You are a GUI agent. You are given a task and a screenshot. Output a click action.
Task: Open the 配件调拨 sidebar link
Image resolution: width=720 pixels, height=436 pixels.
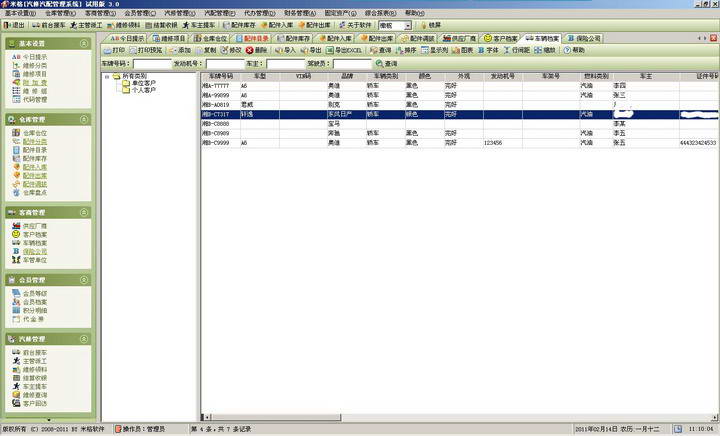tap(35, 184)
